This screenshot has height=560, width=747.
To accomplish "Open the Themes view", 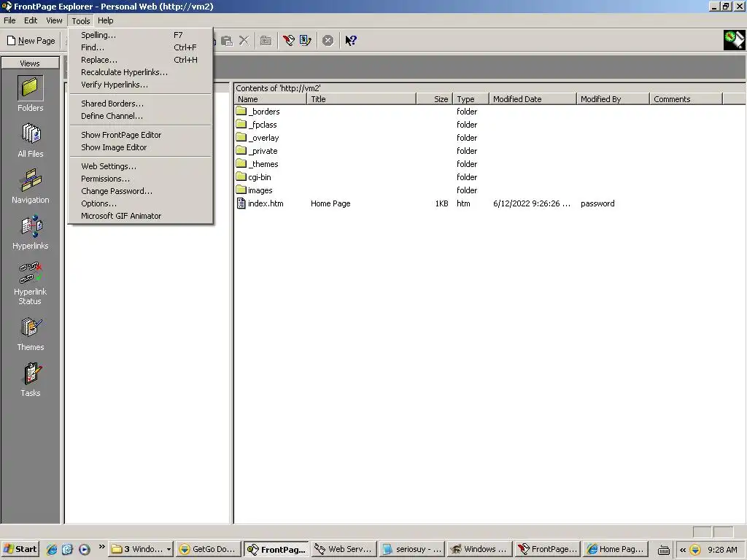I will [30, 333].
